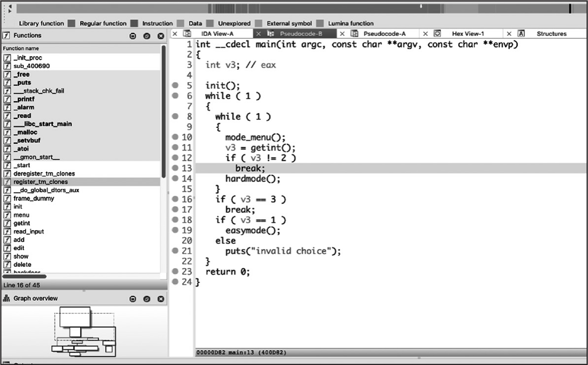Toggle breakpoint marker at line 5
The image size is (588, 365).
(175, 86)
